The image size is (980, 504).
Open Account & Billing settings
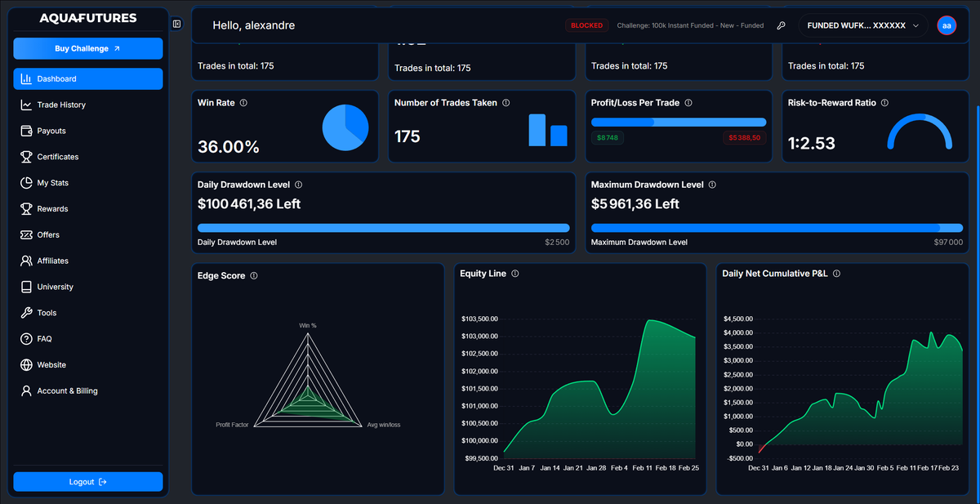click(88, 391)
